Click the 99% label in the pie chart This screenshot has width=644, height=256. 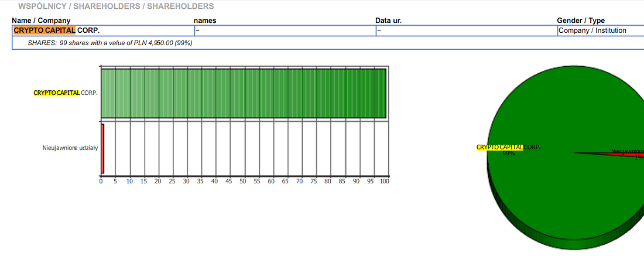click(x=508, y=153)
